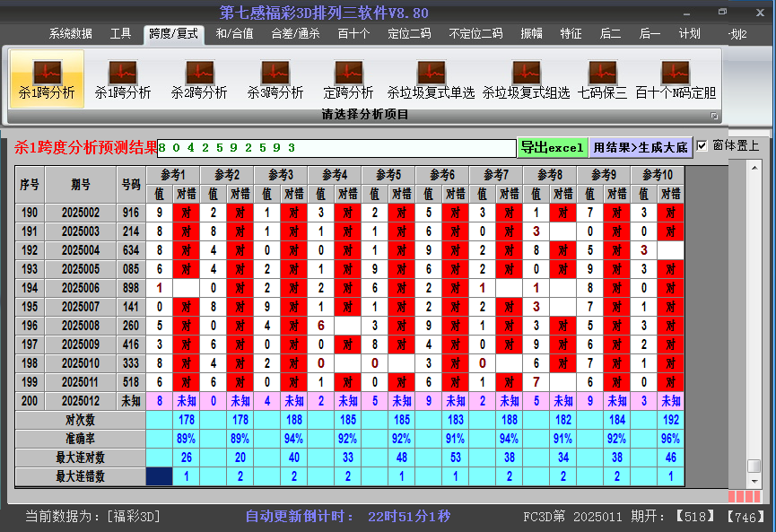Click the 96% accuracy value under 参考10
776x532 pixels.
click(x=671, y=439)
